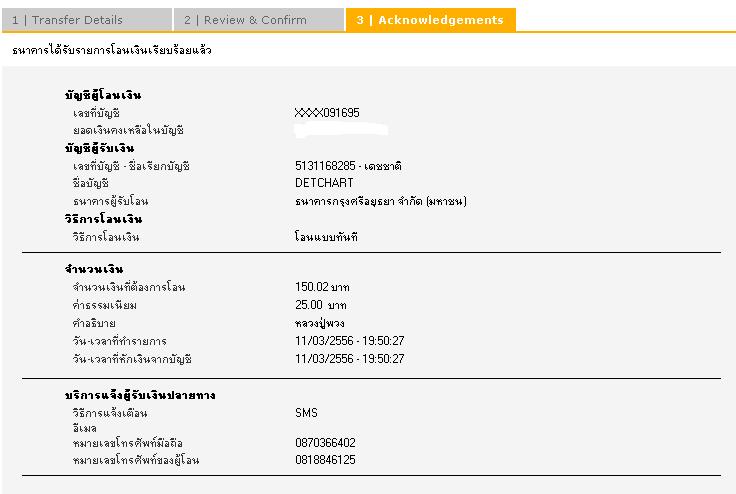Open the Transfer Details tab
The height and width of the screenshot is (494, 736).
[68, 20]
